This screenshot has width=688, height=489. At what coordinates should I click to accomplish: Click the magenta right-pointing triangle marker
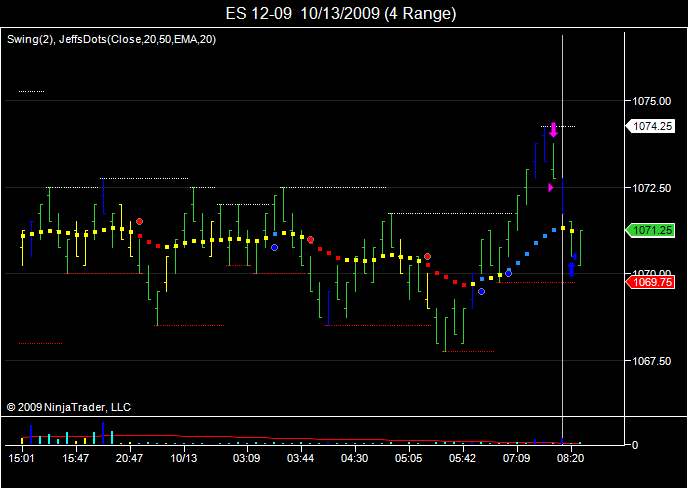[x=551, y=188]
